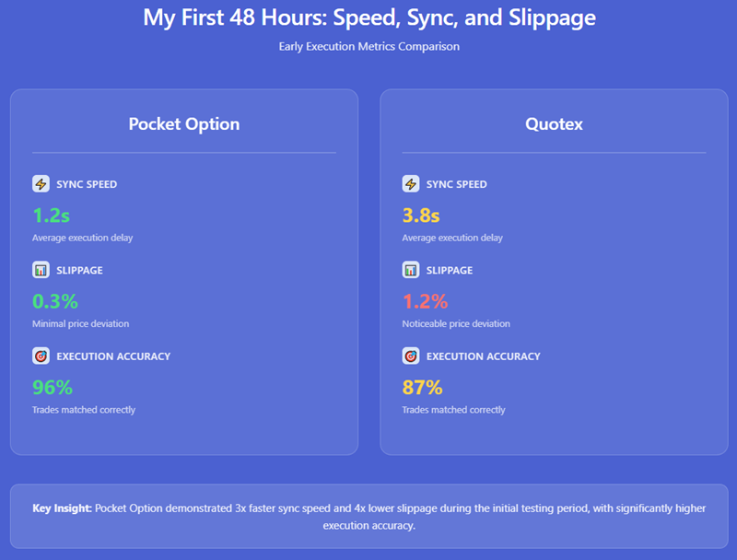Image resolution: width=737 pixels, height=560 pixels.
Task: Click the 87% execution accuracy figure
Action: [422, 387]
